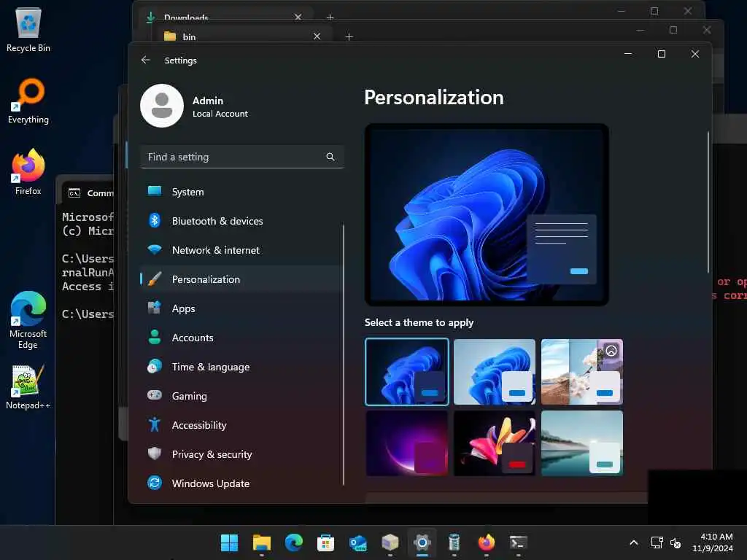Image resolution: width=747 pixels, height=560 pixels.
Task: Click the search magnifier in Find a setting
Action: (330, 157)
